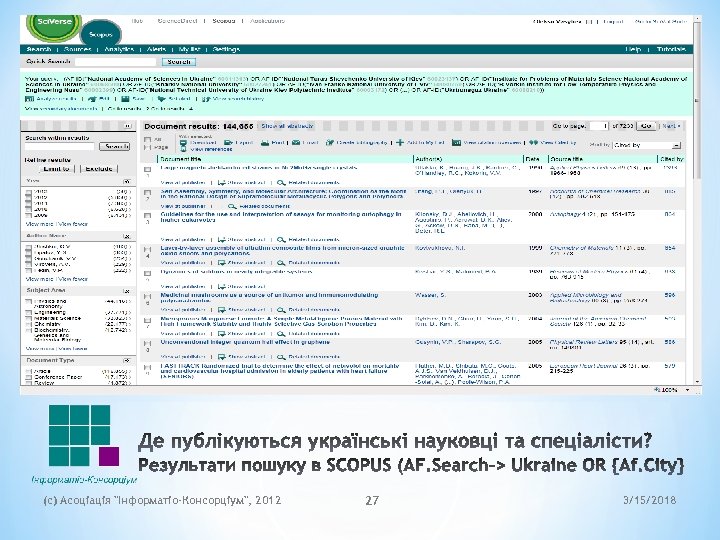This screenshot has width=720, height=540.
Task: Click the View citation overview icon
Action: click(456, 143)
